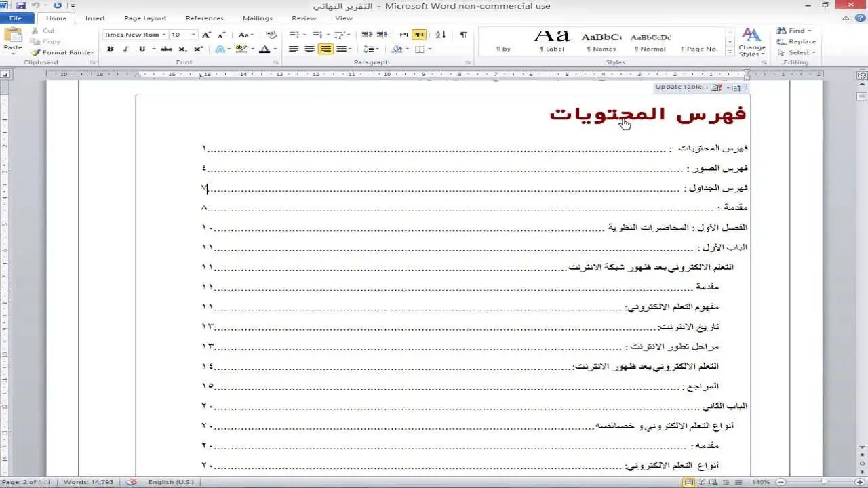Viewport: 868px width, 488px height.
Task: Toggle Show/Hide paragraph marks
Action: pyautogui.click(x=463, y=35)
